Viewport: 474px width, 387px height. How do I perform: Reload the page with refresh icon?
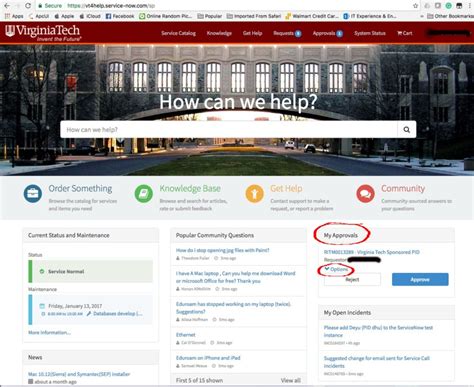28,6
